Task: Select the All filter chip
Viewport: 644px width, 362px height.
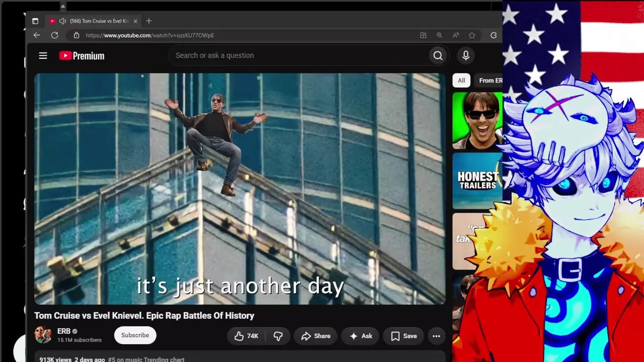Action: (x=461, y=80)
